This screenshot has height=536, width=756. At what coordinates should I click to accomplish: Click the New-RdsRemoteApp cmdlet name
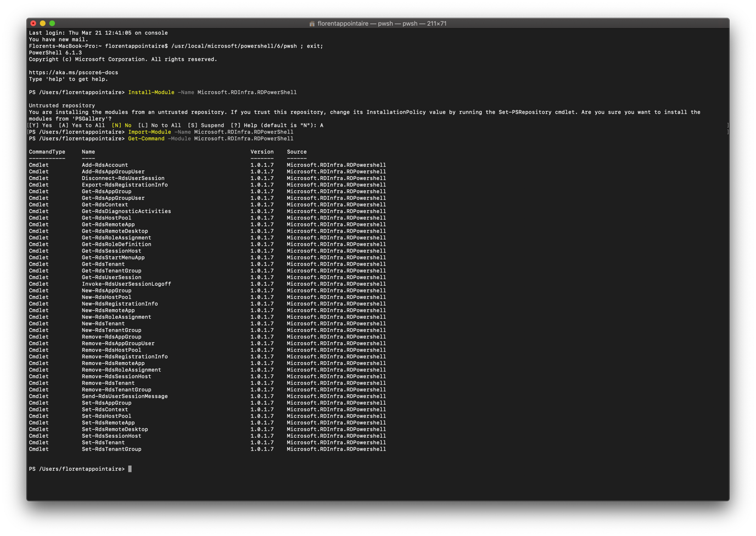(x=108, y=310)
